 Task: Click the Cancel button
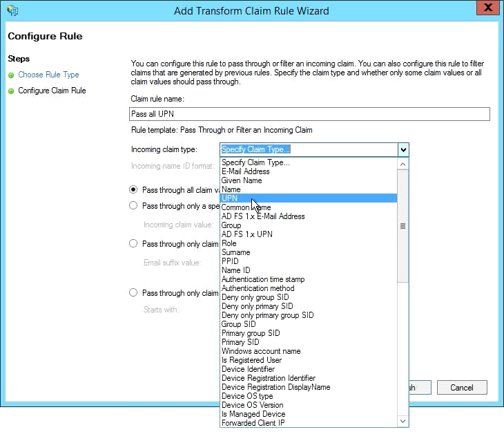[x=462, y=388]
